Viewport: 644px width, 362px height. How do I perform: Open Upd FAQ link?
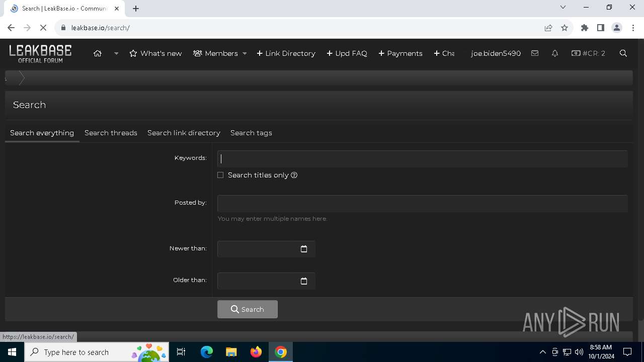click(347, 53)
